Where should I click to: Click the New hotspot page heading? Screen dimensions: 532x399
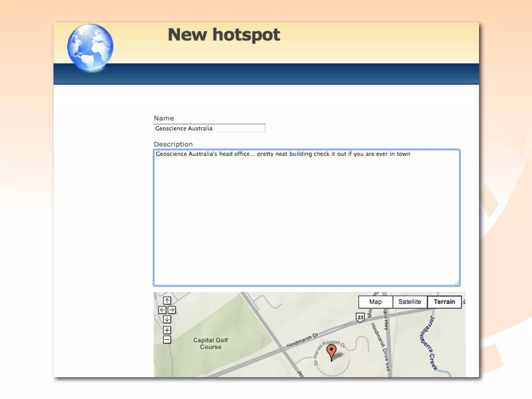[224, 35]
